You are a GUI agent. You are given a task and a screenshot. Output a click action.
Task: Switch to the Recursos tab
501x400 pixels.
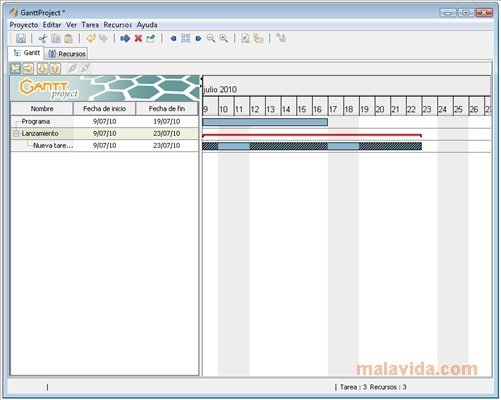[66, 54]
